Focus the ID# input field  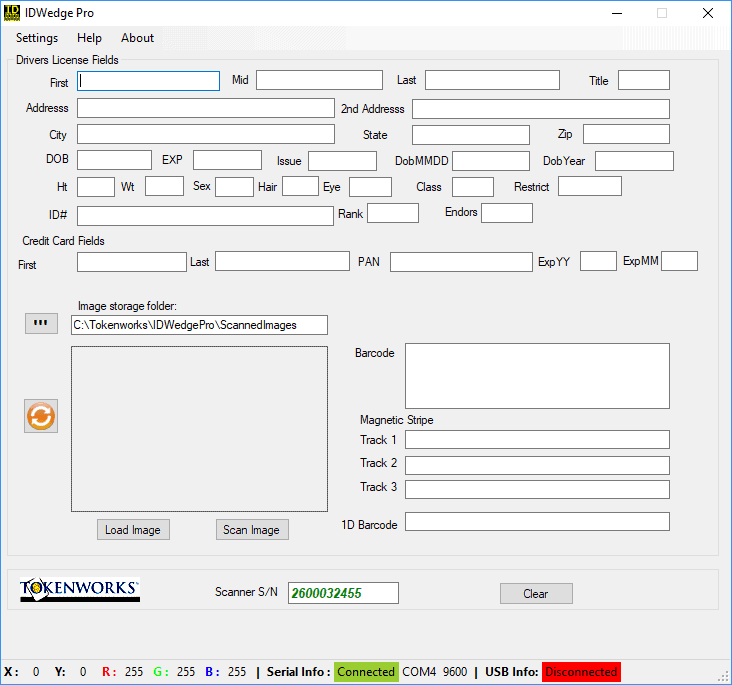205,216
